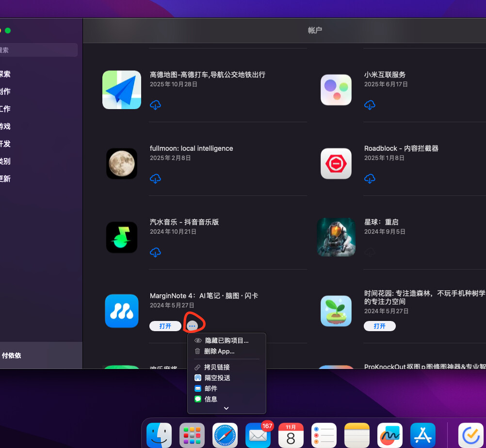Choose 删除 App from the menu

[219, 351]
